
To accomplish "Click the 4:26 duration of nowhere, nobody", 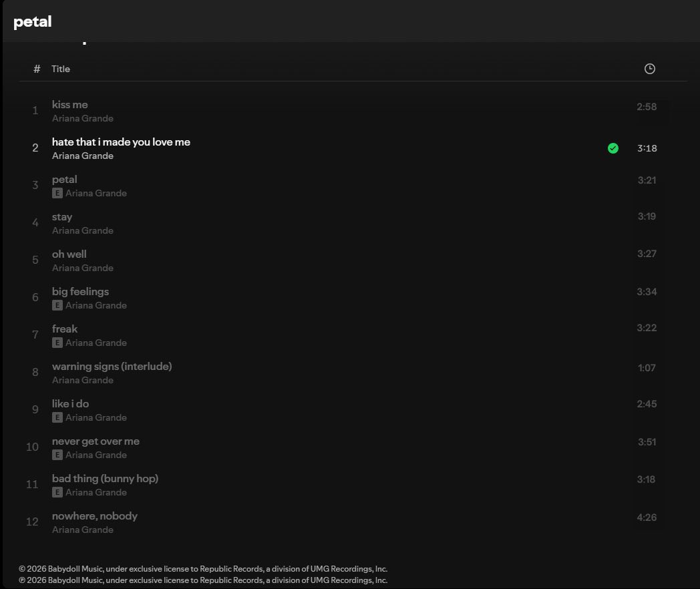I will click(x=647, y=518).
